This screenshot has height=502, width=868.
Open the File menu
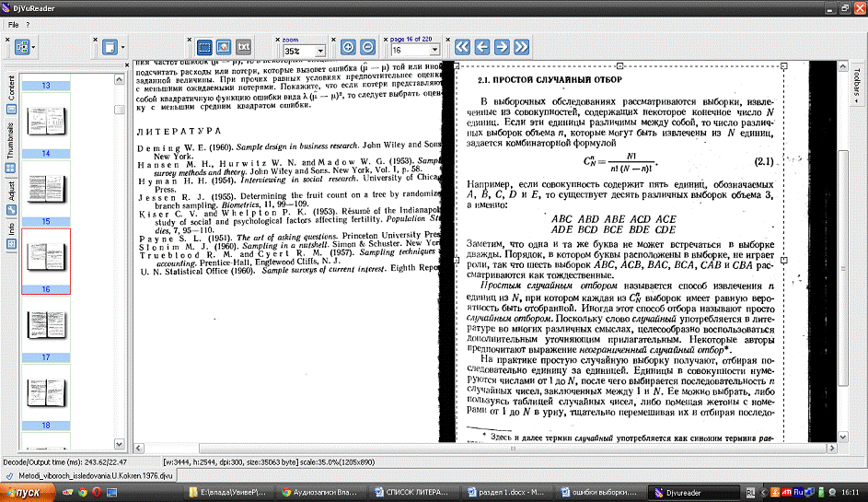[x=13, y=23]
